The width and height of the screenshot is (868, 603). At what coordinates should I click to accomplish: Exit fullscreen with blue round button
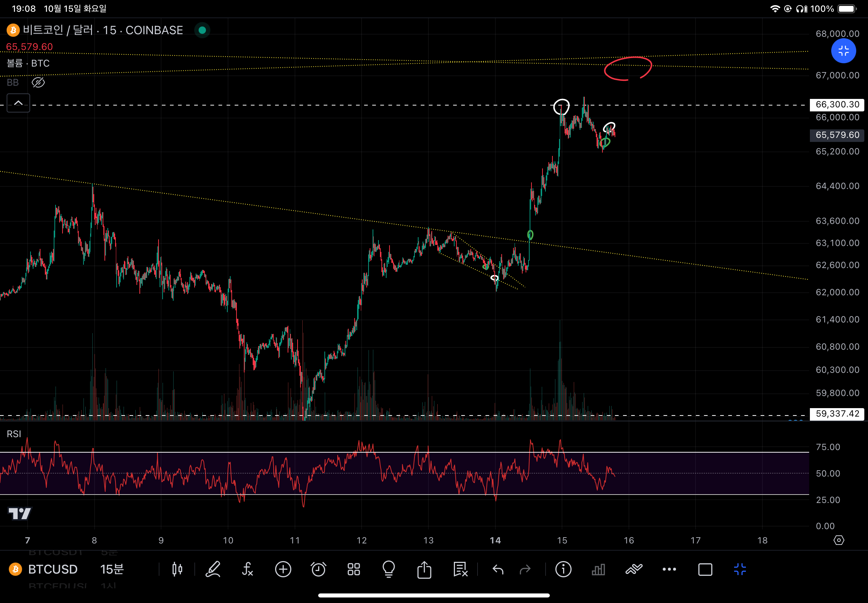coord(843,51)
